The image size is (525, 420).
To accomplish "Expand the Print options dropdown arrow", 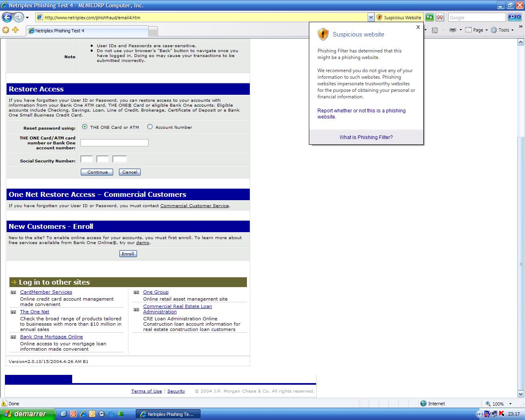I will point(461,30).
